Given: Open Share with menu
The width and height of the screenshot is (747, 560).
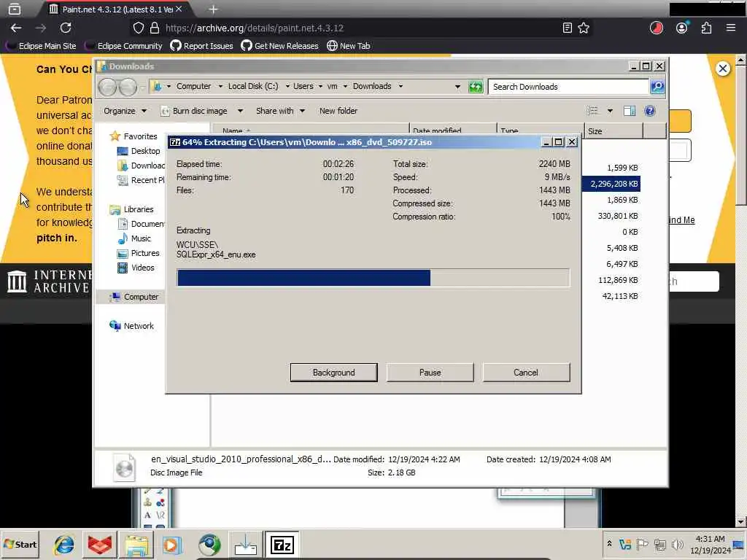Looking at the screenshot, I should [280, 111].
